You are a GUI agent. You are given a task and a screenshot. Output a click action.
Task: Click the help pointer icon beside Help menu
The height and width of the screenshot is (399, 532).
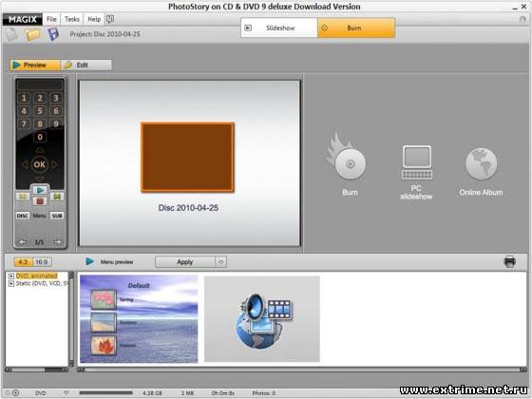[x=110, y=19]
